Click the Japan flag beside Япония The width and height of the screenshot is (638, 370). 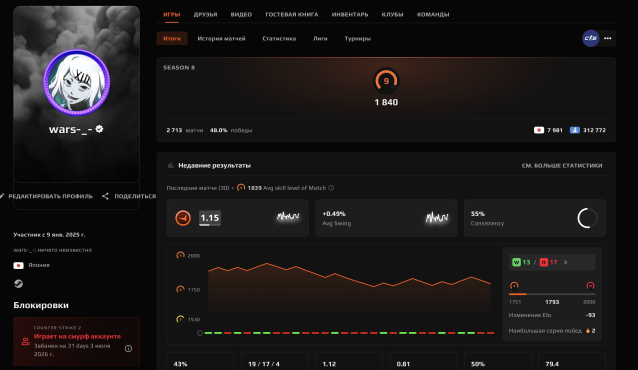pos(18,265)
